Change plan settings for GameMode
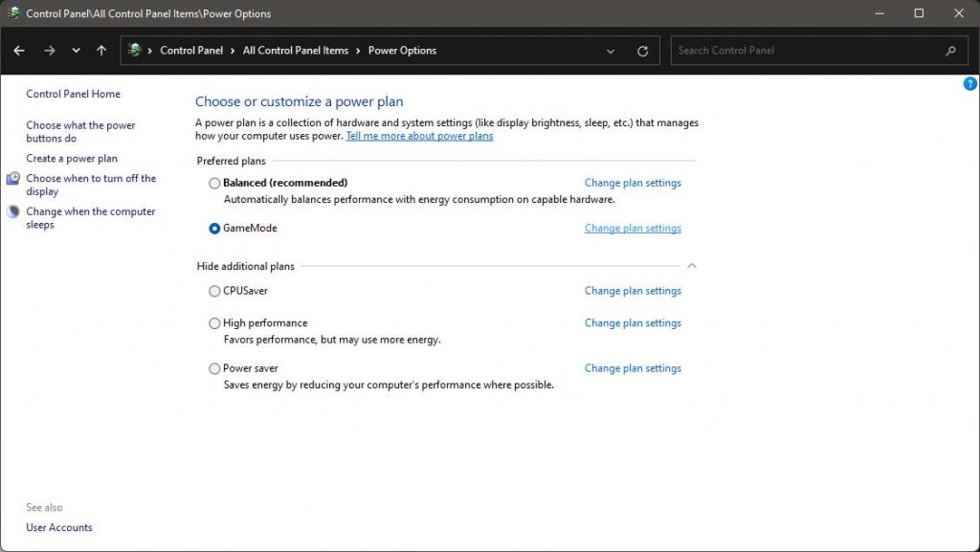This screenshot has width=980, height=552. pos(633,229)
